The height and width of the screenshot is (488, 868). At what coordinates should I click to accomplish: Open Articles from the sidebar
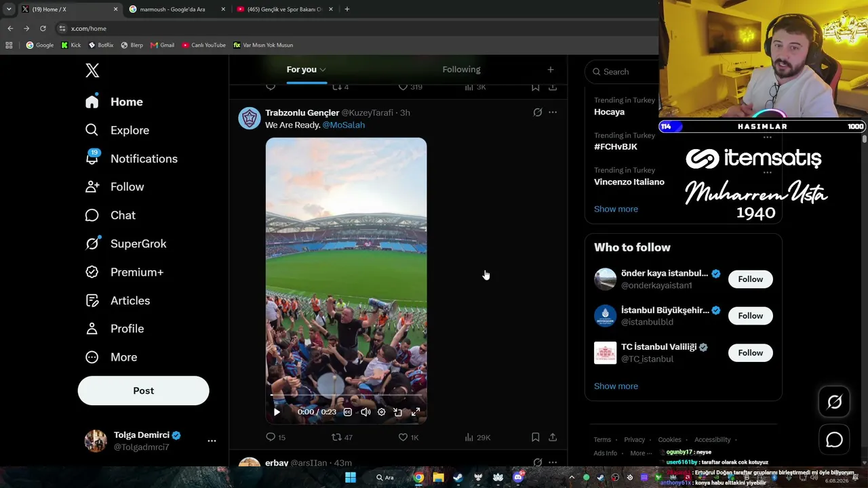coord(117,300)
